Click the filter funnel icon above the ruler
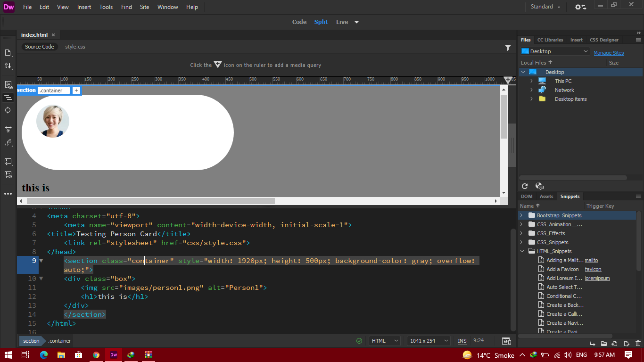The width and height of the screenshot is (644, 362). (508, 48)
